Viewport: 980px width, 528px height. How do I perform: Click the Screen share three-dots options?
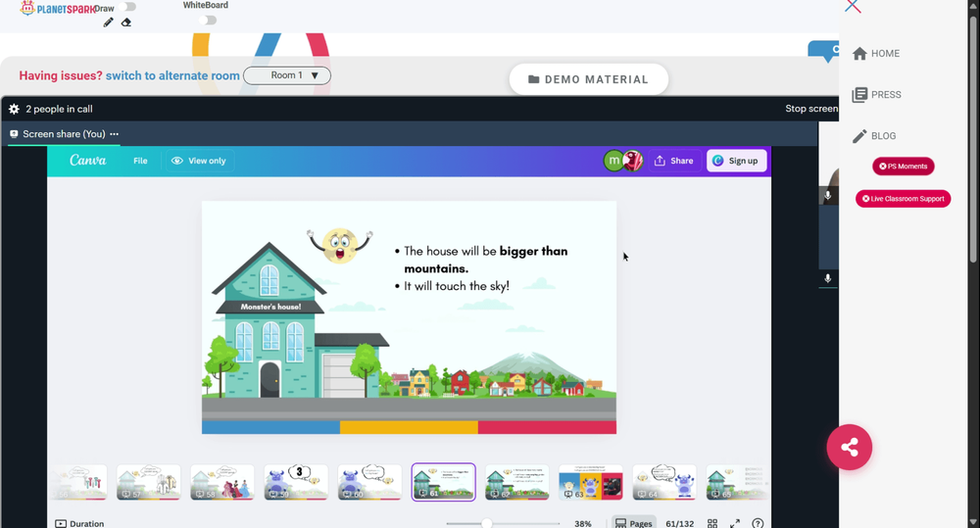(x=115, y=134)
